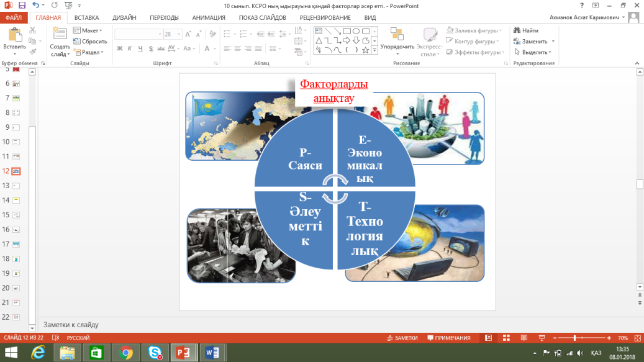Click the Arrange (Упорядочить) icon
Viewport: 644px width, 362px height.
coord(397,35)
